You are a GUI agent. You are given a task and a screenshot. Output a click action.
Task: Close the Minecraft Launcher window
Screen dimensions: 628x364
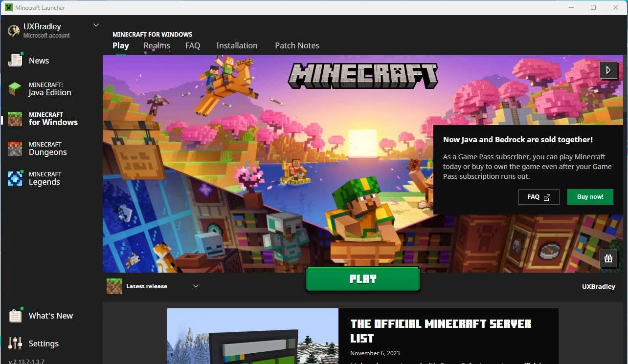(x=616, y=7)
